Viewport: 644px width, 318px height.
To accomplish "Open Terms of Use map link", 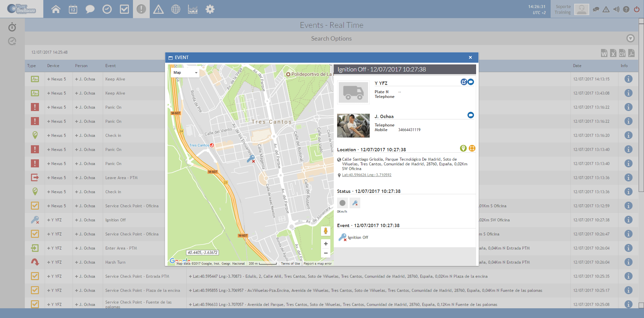I will [x=290, y=264].
